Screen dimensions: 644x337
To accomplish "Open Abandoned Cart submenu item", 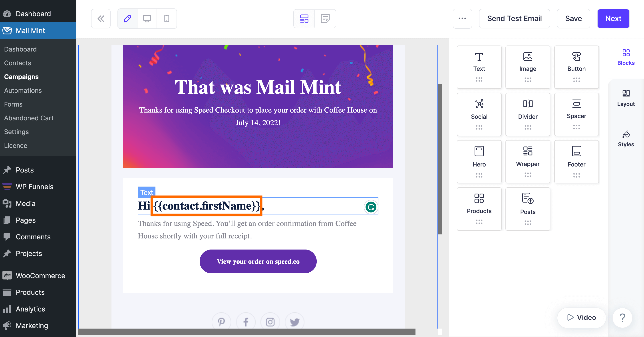I will point(29,118).
